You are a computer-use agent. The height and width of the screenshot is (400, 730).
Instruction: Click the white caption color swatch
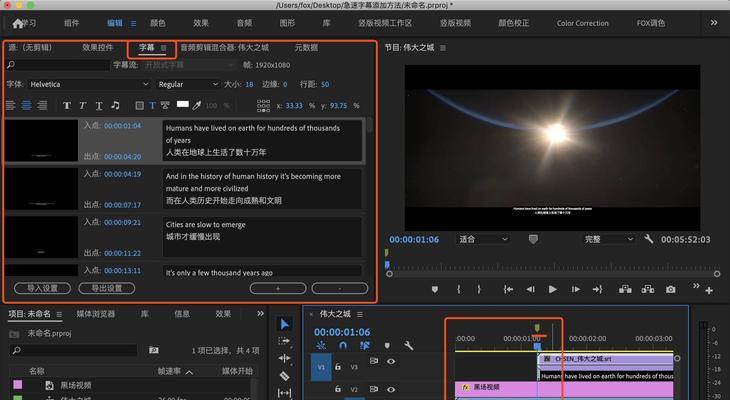pyautogui.click(x=181, y=104)
